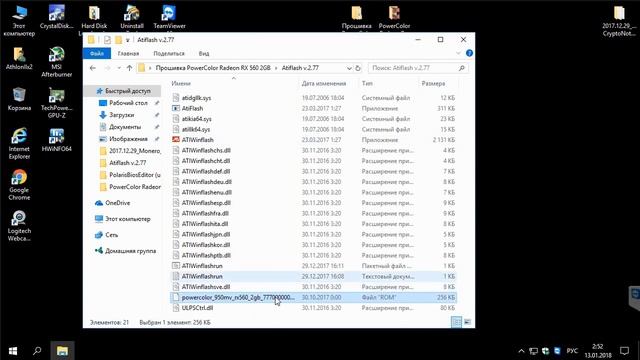Open the Logitech Webcam desktop shortcut
The width and height of the screenshot is (640, 360).
(x=19, y=226)
